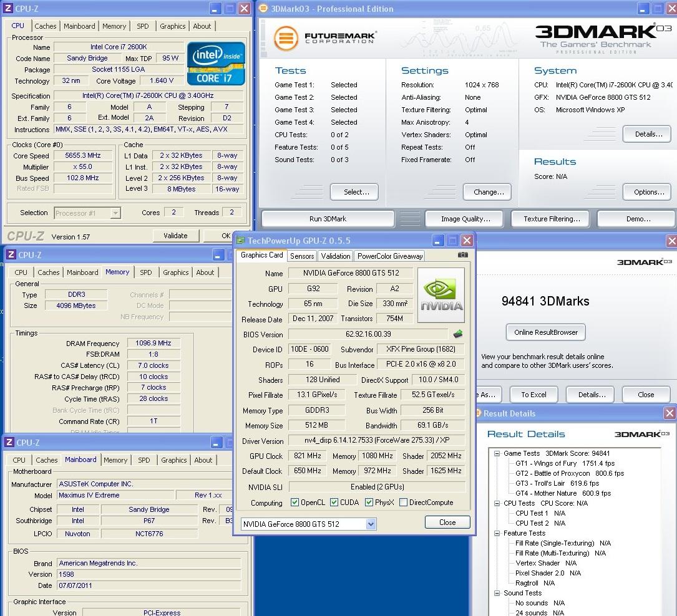The height and width of the screenshot is (616, 677).
Task: Click the BIOS save chip icon in GPU-Z
Action: pos(458,334)
